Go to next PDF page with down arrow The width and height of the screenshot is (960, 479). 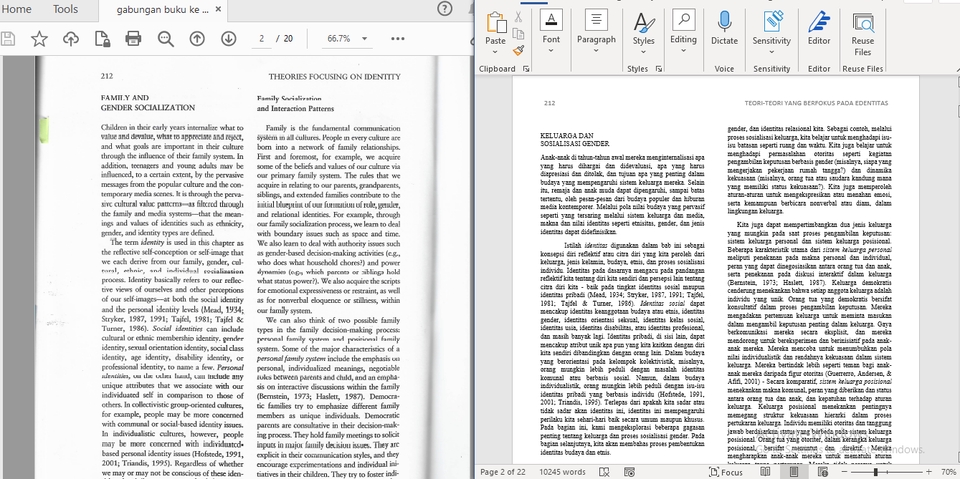coord(228,39)
